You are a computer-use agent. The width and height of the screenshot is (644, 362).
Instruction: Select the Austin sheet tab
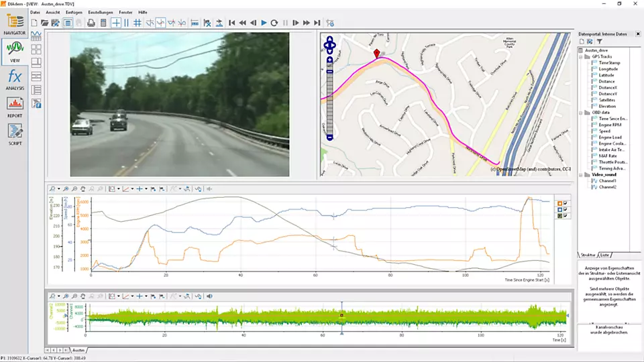(78, 350)
